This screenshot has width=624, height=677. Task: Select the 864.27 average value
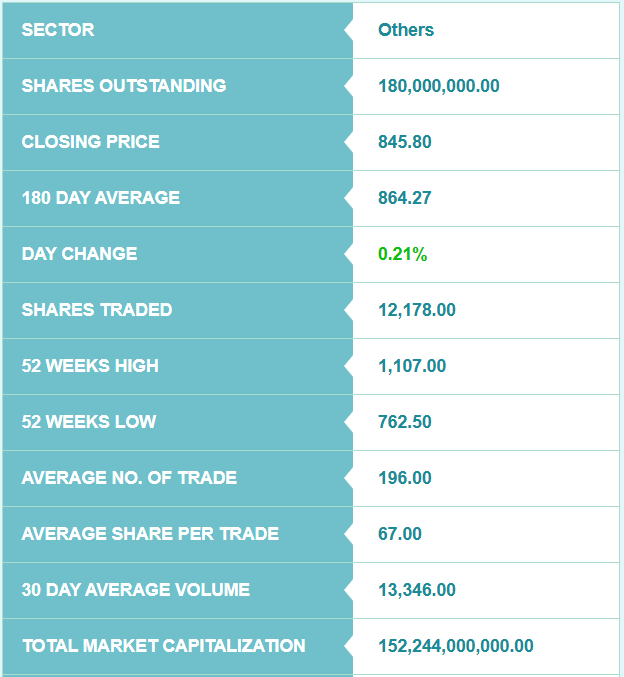click(x=405, y=198)
